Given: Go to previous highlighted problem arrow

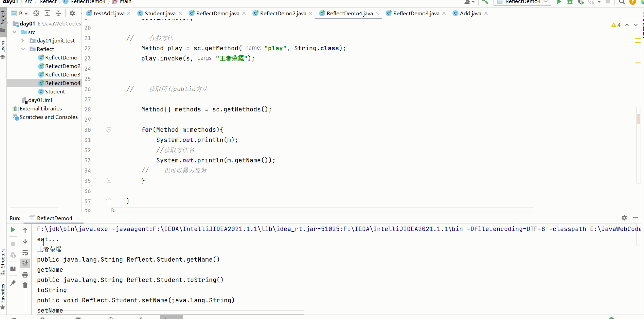Looking at the screenshot, I should click(x=627, y=25).
